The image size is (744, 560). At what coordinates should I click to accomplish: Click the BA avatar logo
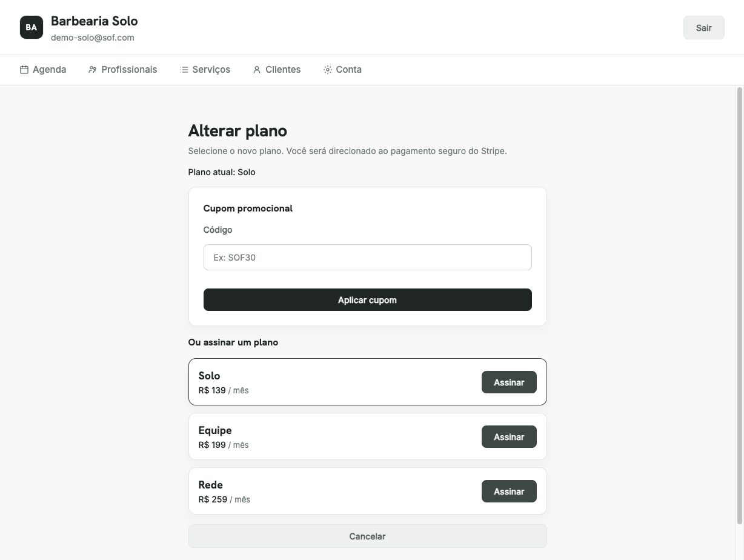(32, 27)
